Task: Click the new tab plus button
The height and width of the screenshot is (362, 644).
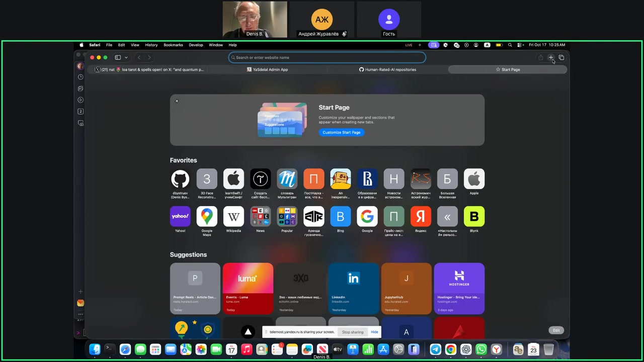Action: pyautogui.click(x=551, y=58)
